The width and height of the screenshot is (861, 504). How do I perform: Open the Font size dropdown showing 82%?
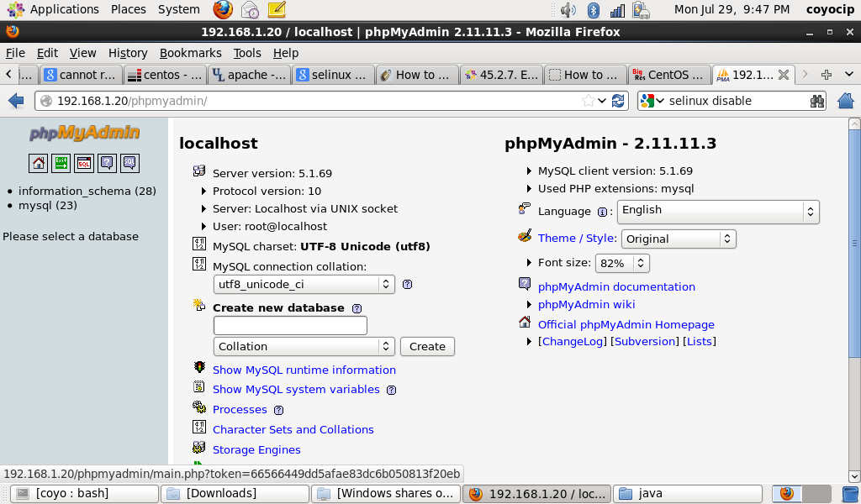[622, 263]
